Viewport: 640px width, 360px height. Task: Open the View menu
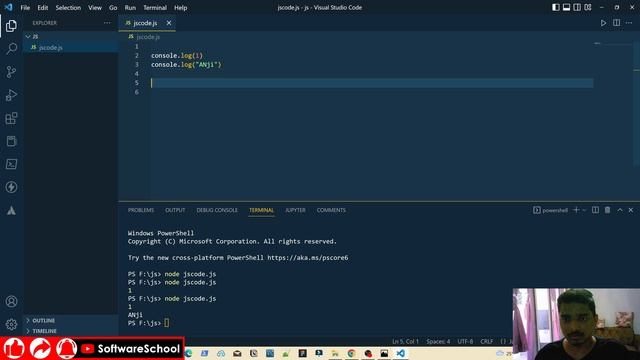(x=95, y=7)
